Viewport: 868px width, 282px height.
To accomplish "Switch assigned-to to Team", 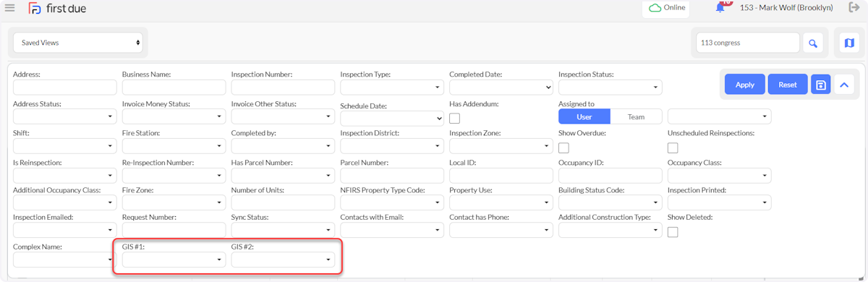I will [x=637, y=116].
